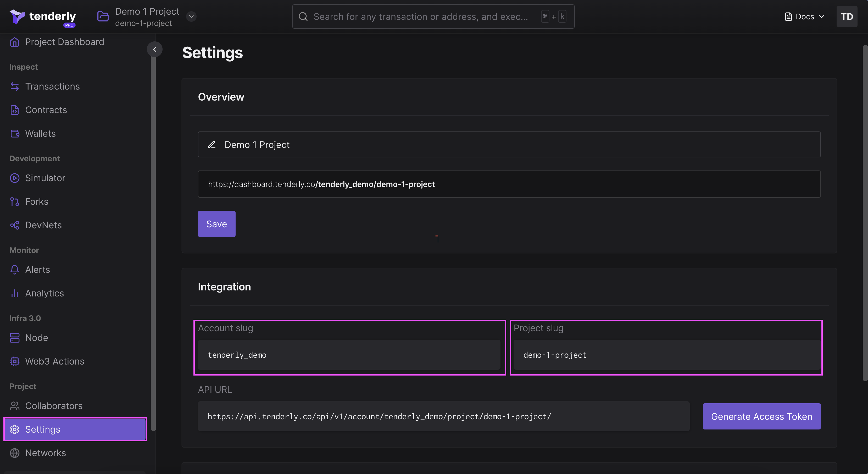Click the Web3 Actions chip icon
Image resolution: width=868 pixels, height=474 pixels.
[x=14, y=361]
